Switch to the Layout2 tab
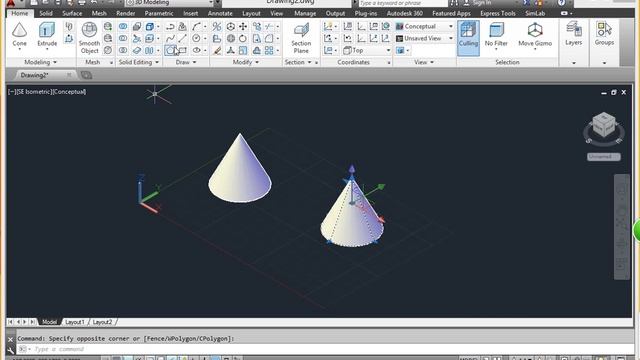Viewport: 640px width, 360px height. 102,322
